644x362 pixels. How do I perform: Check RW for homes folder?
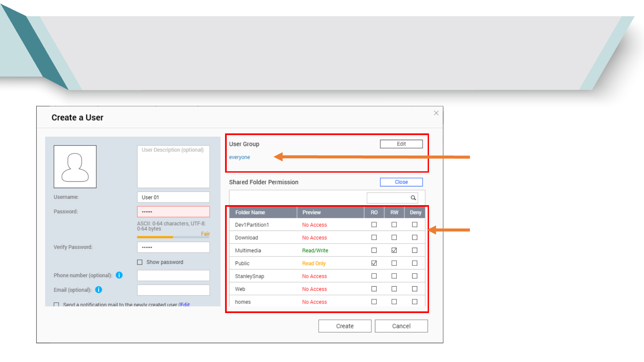pyautogui.click(x=394, y=302)
